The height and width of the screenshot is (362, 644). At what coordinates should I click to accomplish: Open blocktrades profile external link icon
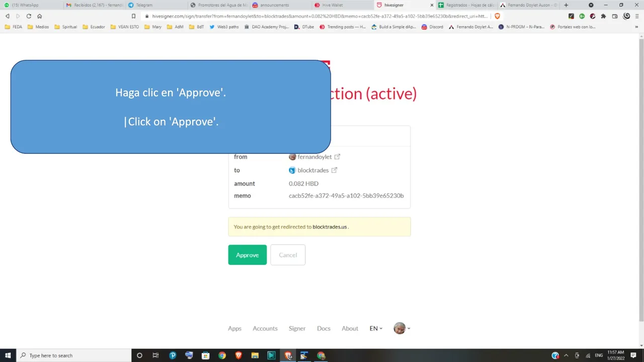tap(334, 170)
